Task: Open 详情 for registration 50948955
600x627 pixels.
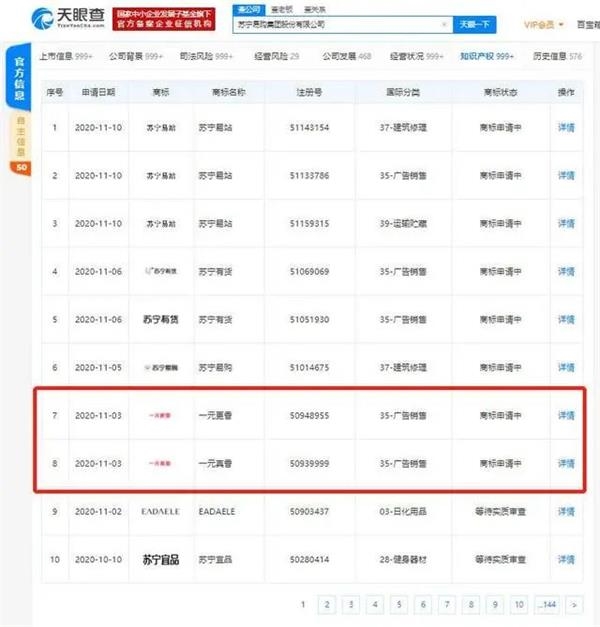Action: (x=566, y=415)
